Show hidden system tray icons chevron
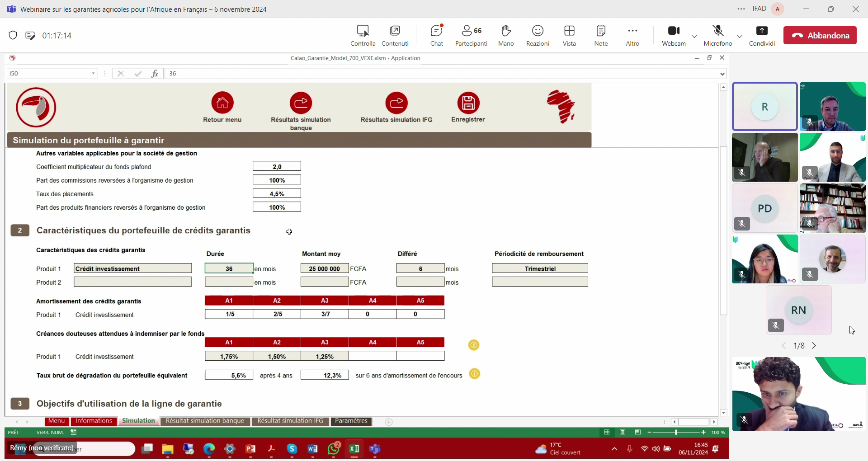This screenshot has width=868, height=461. 614,449
